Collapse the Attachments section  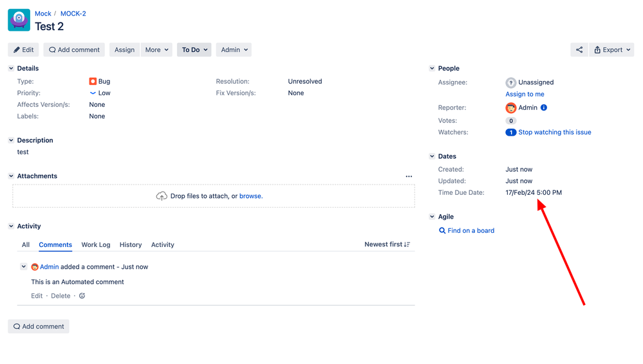pos(11,176)
